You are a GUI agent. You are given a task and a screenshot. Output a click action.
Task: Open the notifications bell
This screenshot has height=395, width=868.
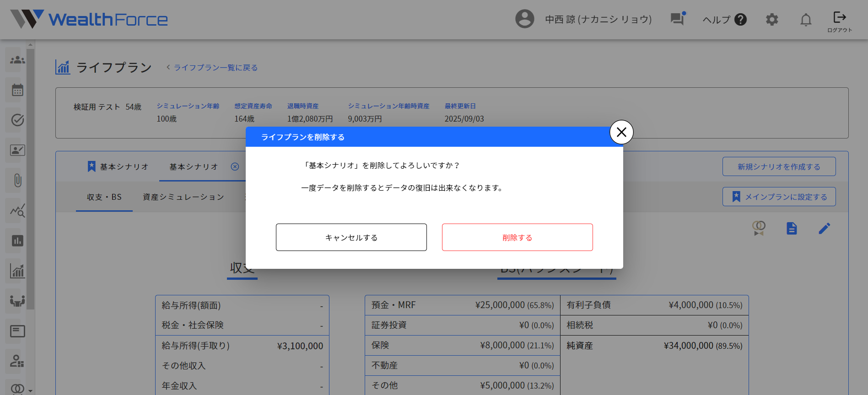pos(806,20)
